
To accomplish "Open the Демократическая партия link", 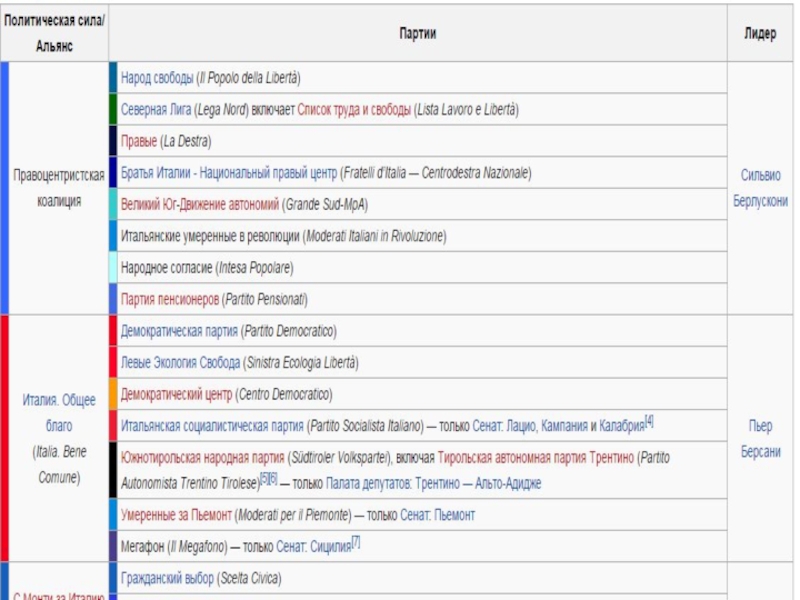I will pyautogui.click(x=179, y=331).
